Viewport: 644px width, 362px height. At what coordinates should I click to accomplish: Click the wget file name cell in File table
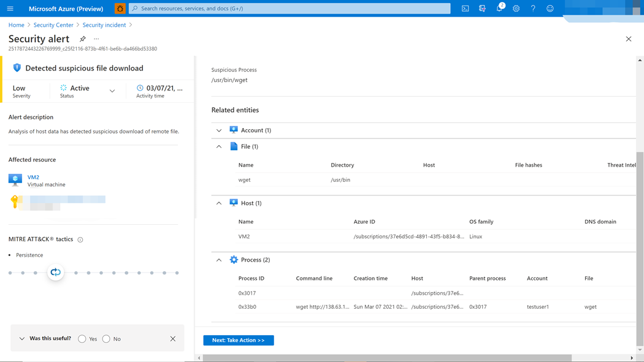tap(244, 180)
